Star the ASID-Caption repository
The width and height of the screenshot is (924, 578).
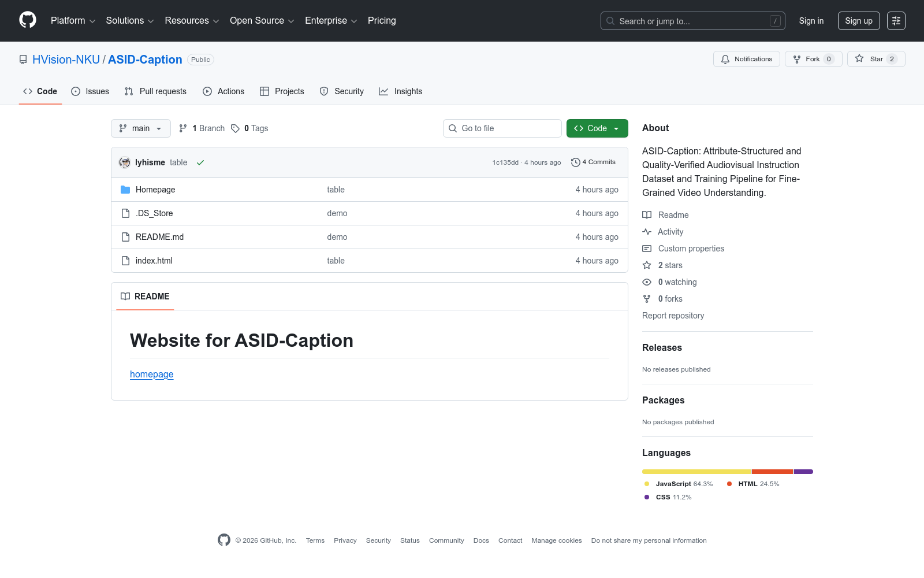pyautogui.click(x=876, y=59)
